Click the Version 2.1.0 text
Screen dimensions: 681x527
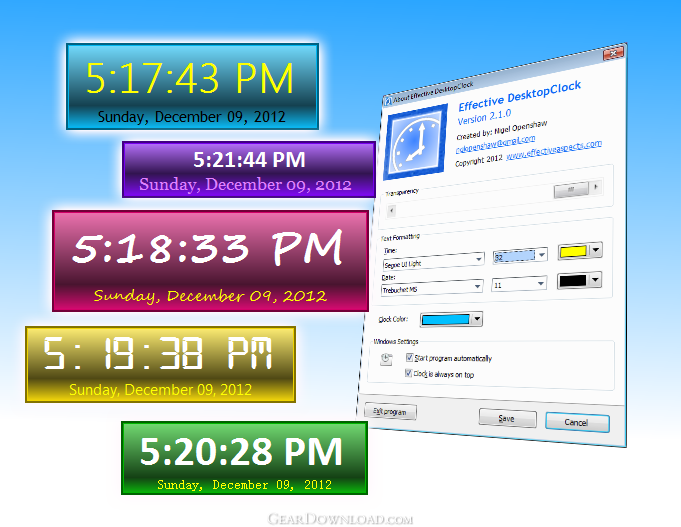[x=484, y=117]
